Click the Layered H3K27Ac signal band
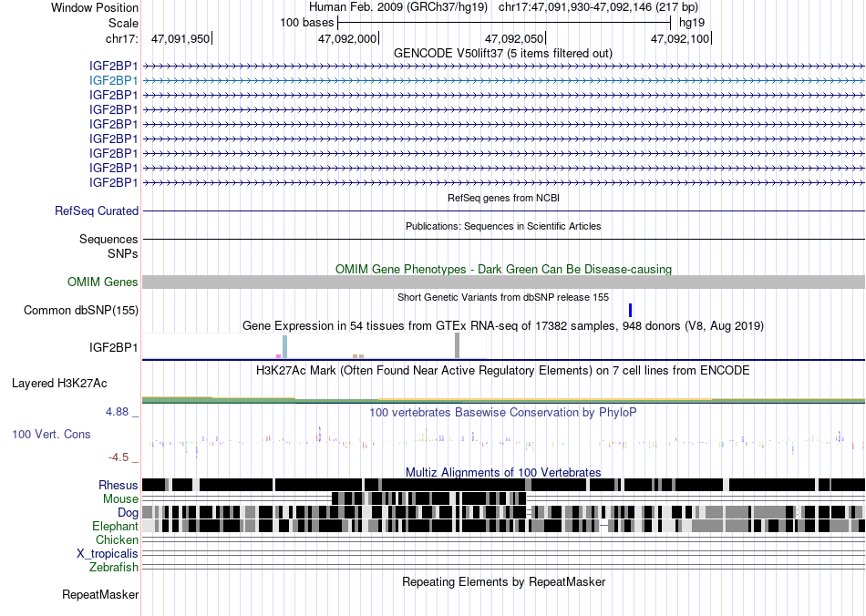The image size is (866, 616). point(504,400)
